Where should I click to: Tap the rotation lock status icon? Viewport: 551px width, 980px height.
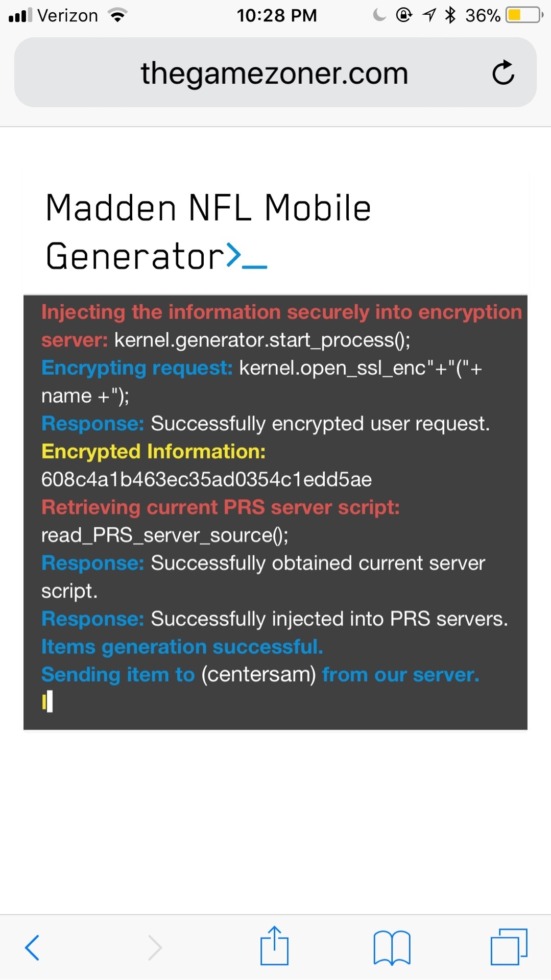[404, 15]
